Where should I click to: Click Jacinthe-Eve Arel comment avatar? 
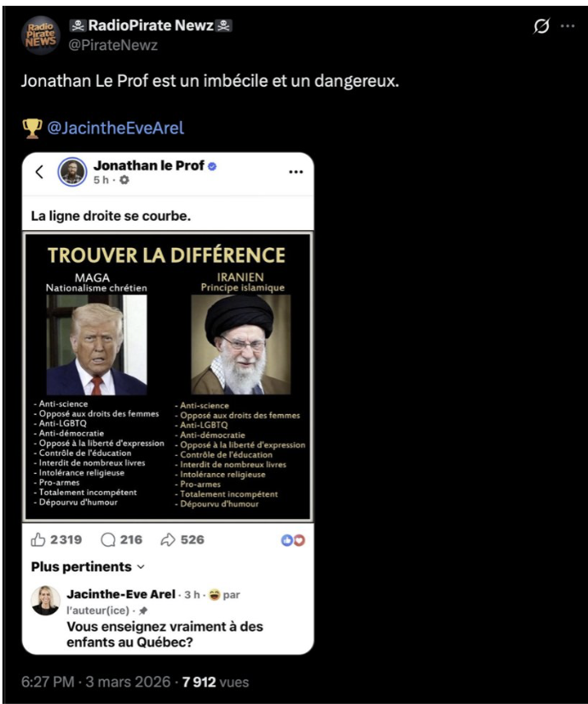[46, 600]
